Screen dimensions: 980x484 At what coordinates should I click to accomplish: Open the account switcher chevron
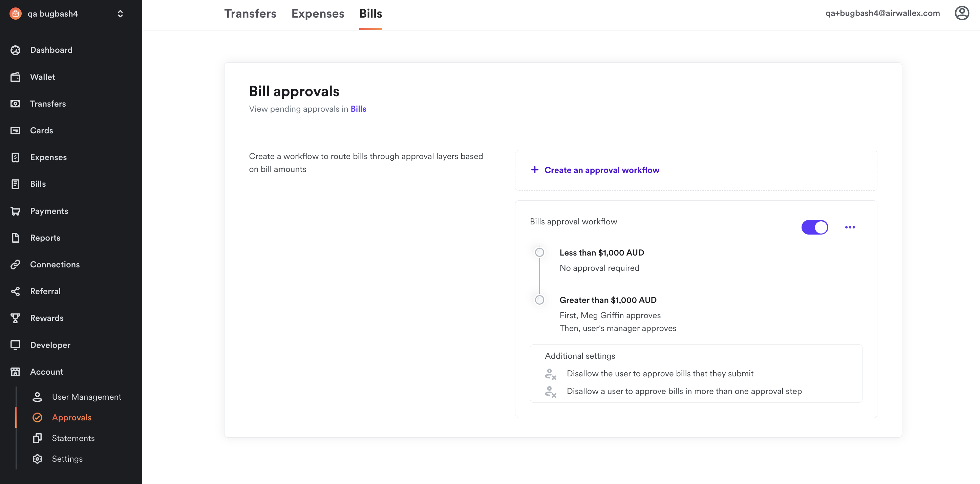(x=120, y=14)
